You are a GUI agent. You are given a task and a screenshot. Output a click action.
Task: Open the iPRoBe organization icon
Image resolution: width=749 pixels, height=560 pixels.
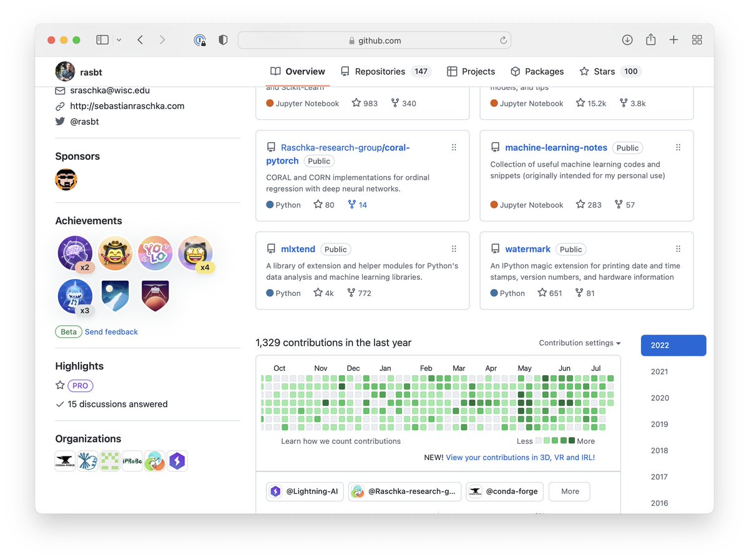point(132,461)
